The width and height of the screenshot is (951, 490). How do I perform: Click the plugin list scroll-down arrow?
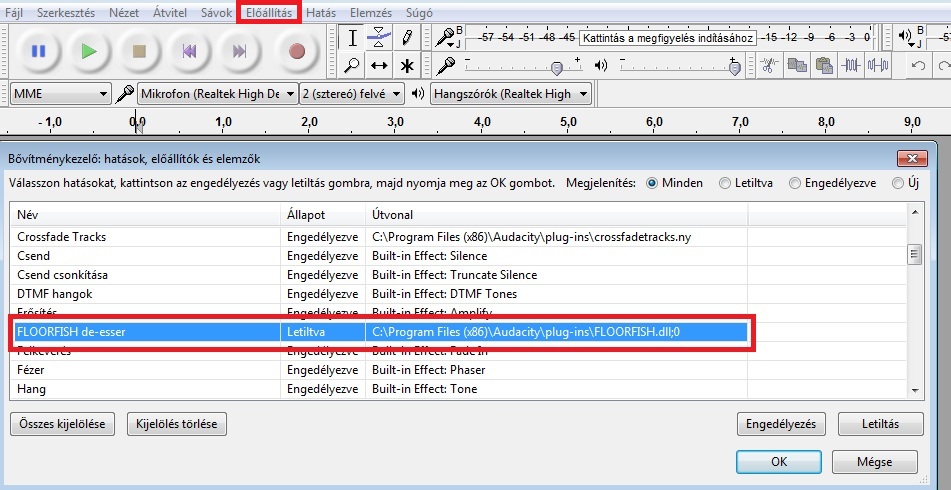click(915, 391)
